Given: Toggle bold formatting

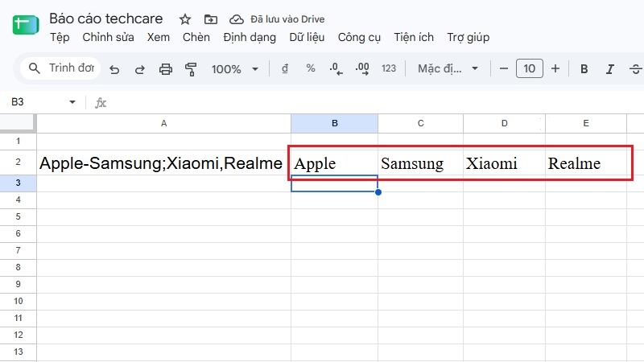Looking at the screenshot, I should pyautogui.click(x=584, y=69).
